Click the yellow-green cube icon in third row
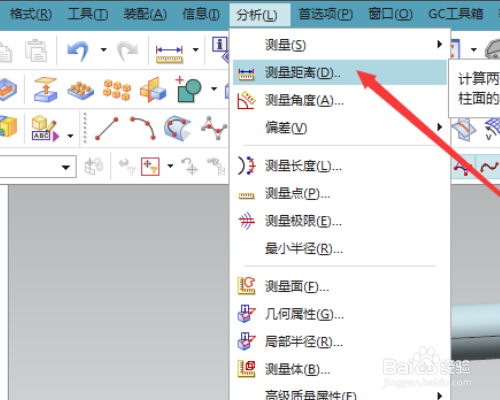Viewport: 500px width, 400px height. (8, 127)
